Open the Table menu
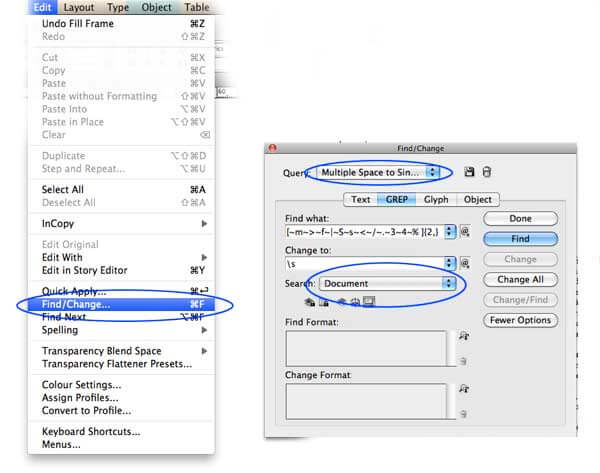Image resolution: width=600 pixels, height=473 pixels. pos(197,7)
